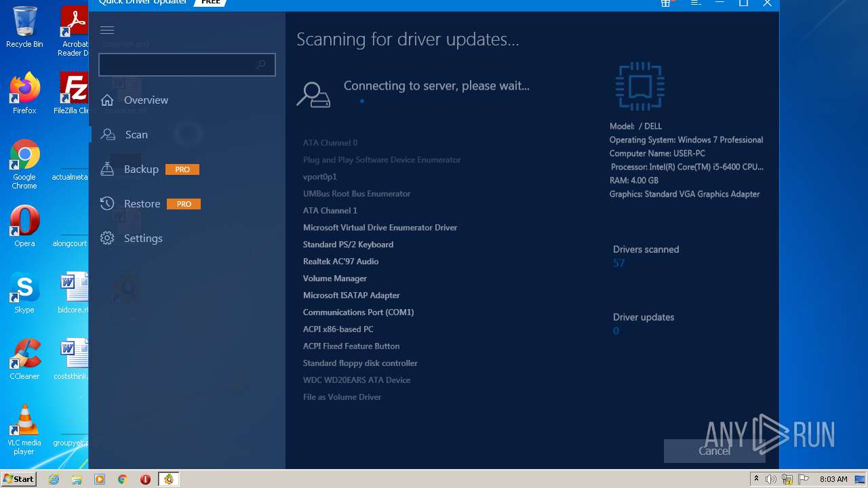868x488 pixels.
Task: Open VLC media player desktop shortcut
Action: 24,430
